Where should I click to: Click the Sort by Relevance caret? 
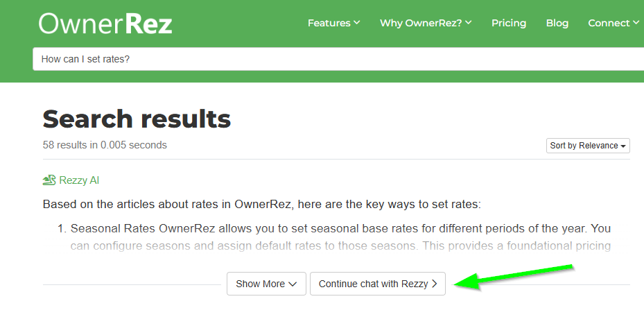click(623, 146)
